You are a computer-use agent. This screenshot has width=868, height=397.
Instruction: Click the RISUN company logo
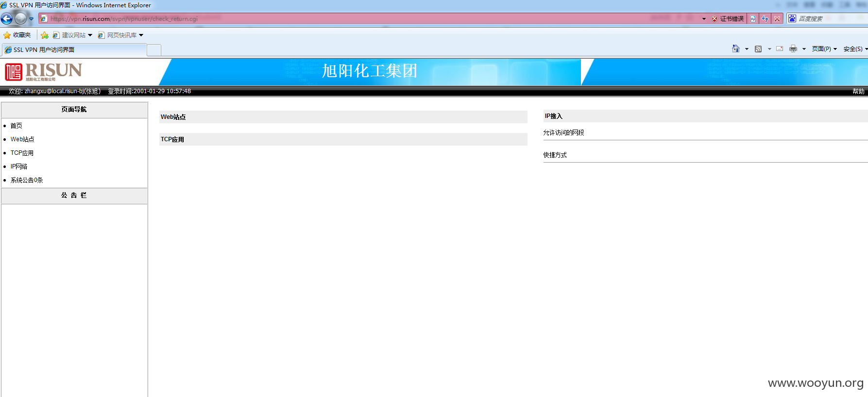44,72
